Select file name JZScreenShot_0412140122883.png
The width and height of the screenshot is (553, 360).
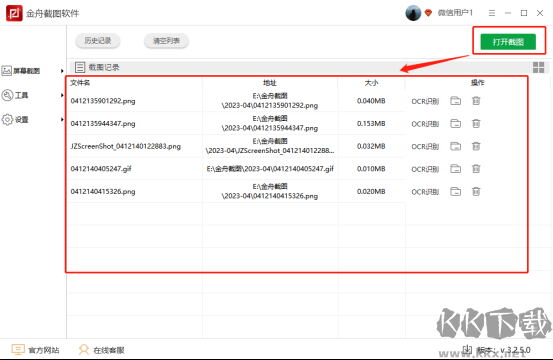pos(126,146)
